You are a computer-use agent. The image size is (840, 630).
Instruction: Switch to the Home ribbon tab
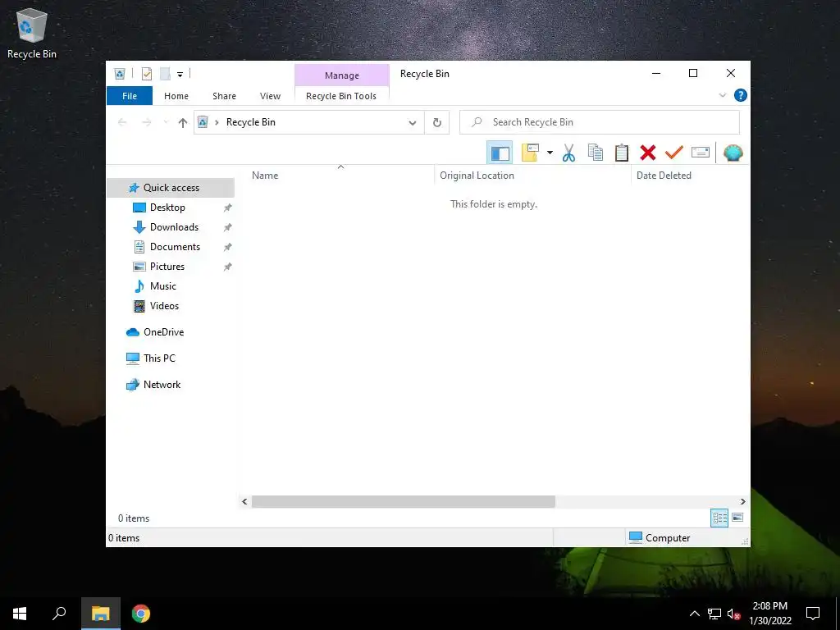point(176,96)
